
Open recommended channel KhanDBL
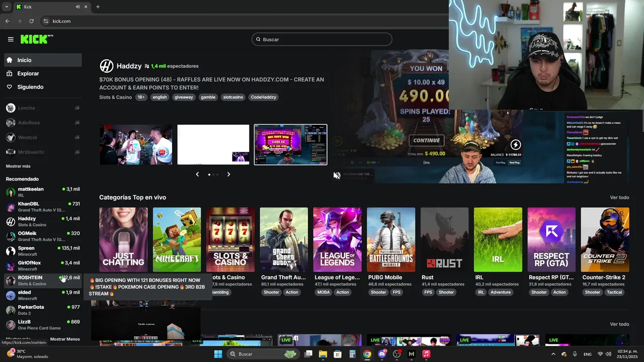click(43, 207)
